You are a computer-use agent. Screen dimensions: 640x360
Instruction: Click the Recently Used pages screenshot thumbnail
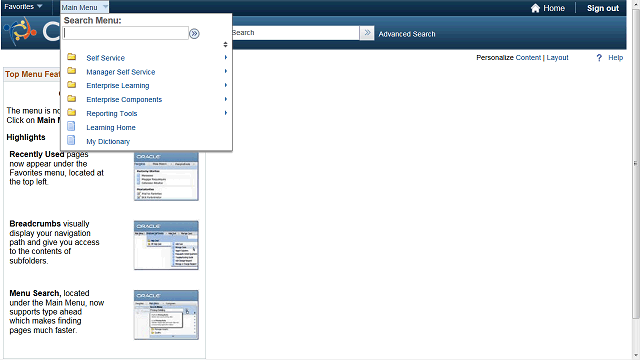click(x=166, y=176)
